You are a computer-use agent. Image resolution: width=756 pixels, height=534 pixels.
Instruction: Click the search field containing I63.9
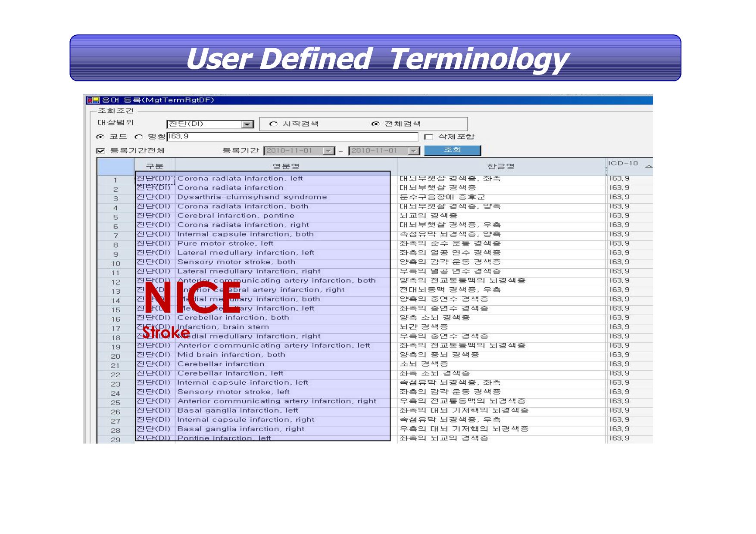tap(293, 137)
